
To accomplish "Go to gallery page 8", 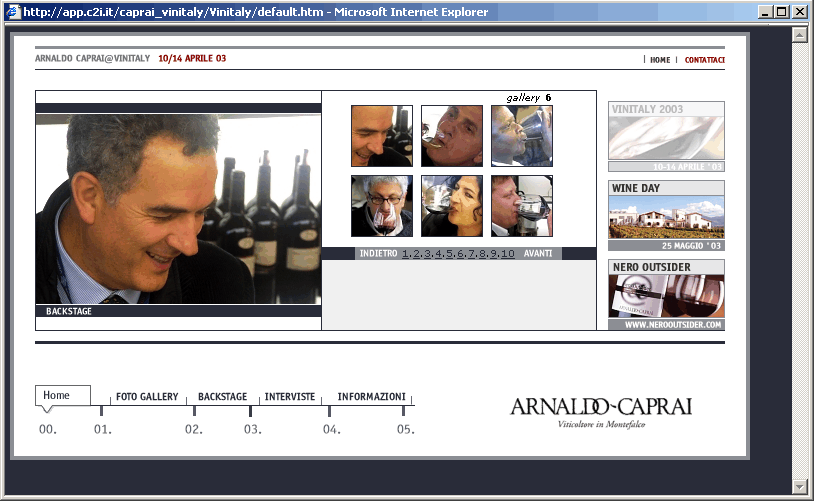I will click(482, 253).
